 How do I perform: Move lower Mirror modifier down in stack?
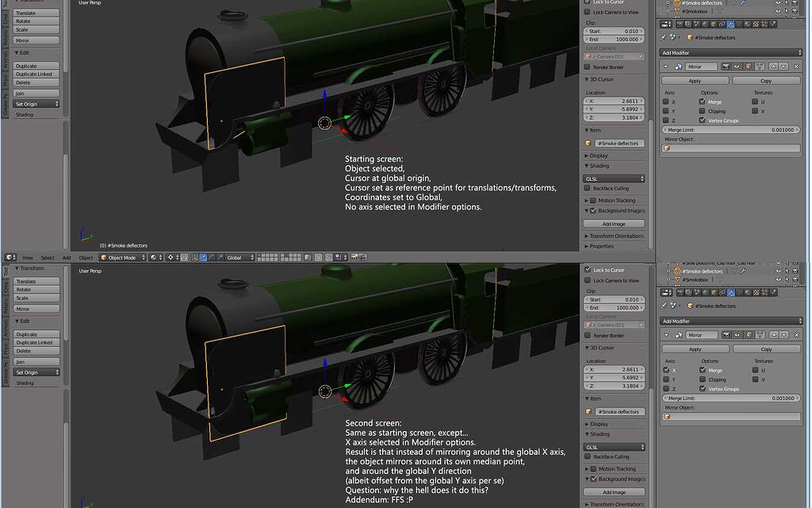[784, 335]
